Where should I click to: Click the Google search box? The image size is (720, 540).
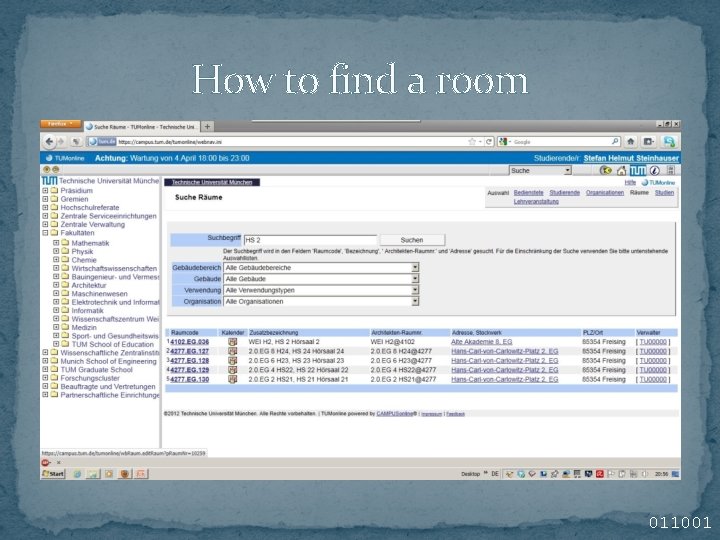(x=559, y=142)
